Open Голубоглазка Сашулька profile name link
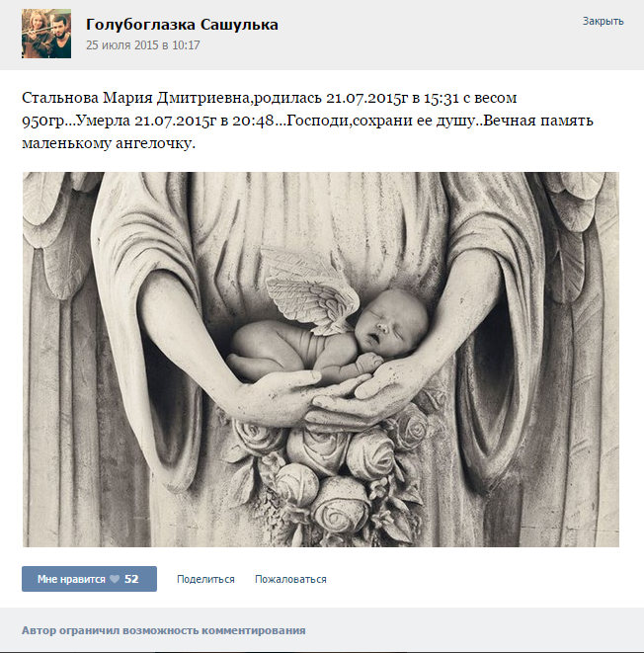The height and width of the screenshot is (653, 644). [x=182, y=25]
